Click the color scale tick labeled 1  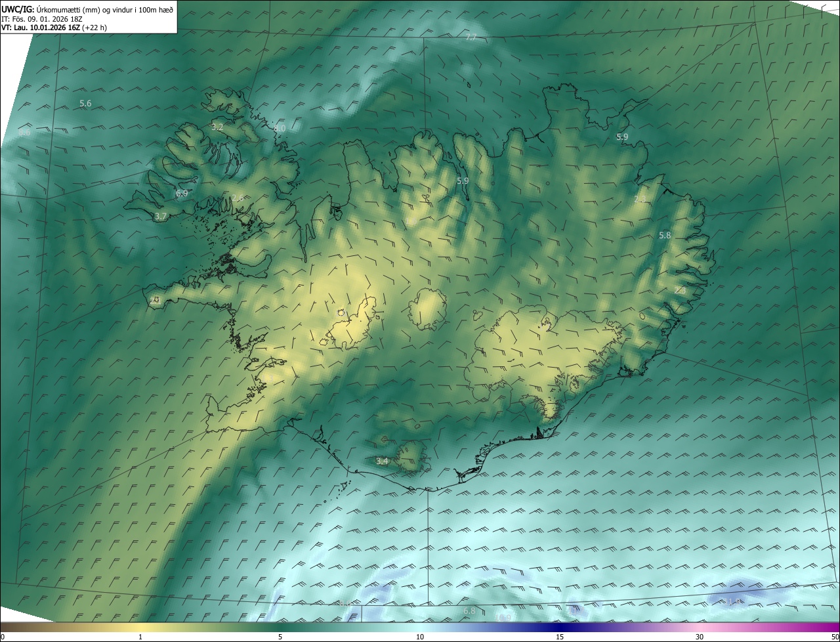(140, 637)
